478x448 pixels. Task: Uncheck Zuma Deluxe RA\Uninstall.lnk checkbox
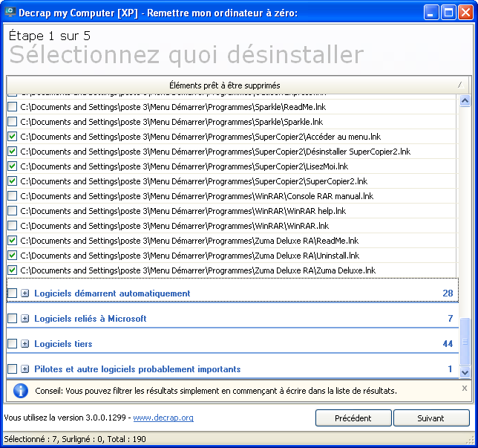[12, 256]
